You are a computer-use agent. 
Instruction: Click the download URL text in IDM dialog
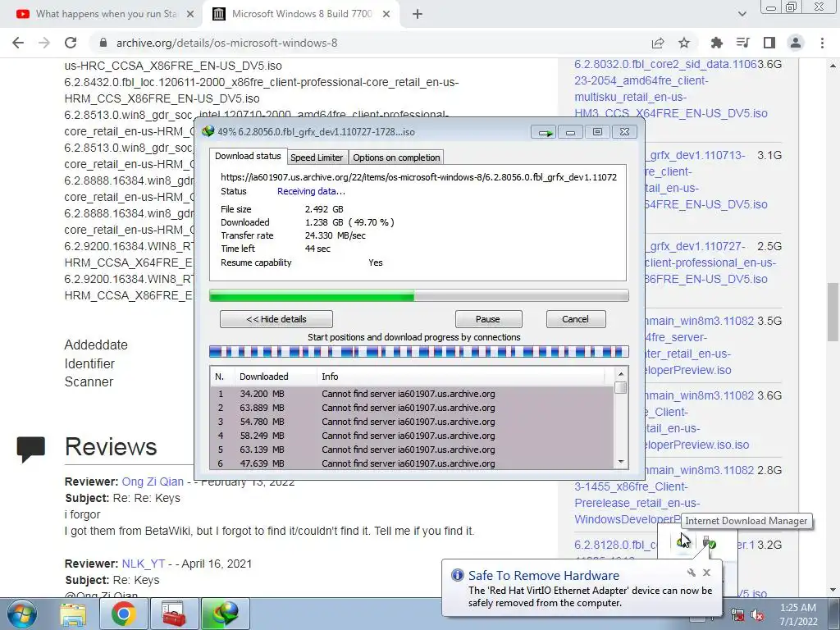pyautogui.click(x=418, y=177)
